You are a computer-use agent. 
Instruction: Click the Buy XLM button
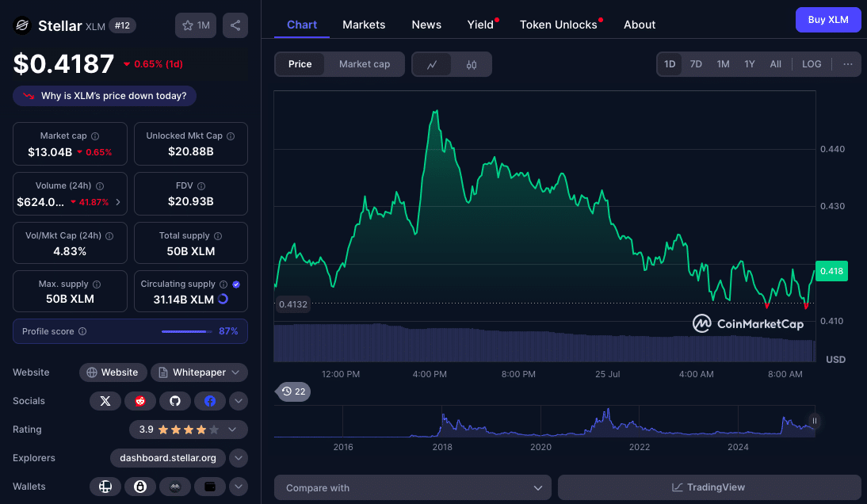[828, 20]
